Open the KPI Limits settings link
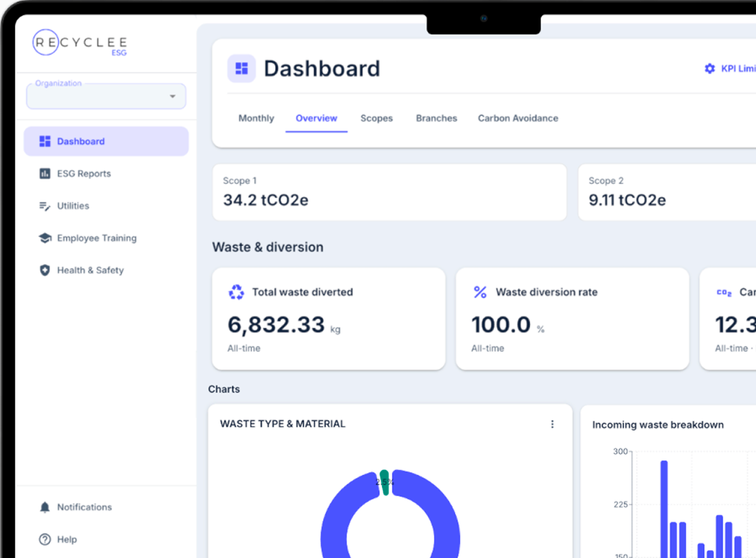756x558 pixels. pyautogui.click(x=730, y=68)
